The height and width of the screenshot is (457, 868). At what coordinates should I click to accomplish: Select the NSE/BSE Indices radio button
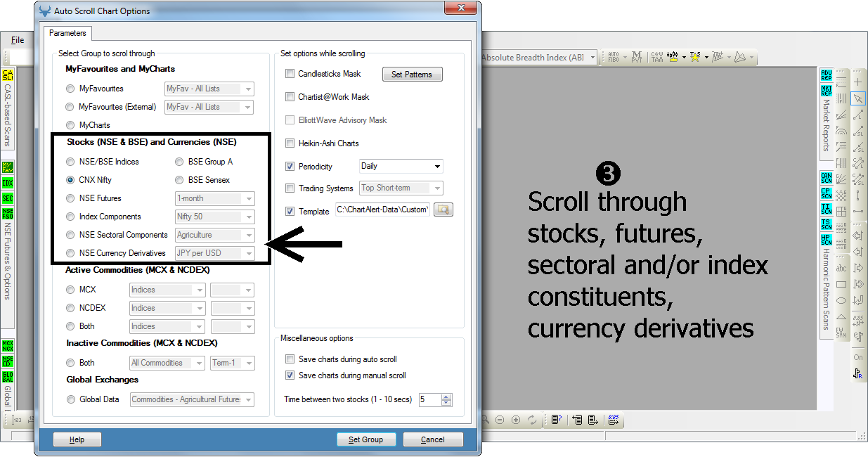coord(70,162)
